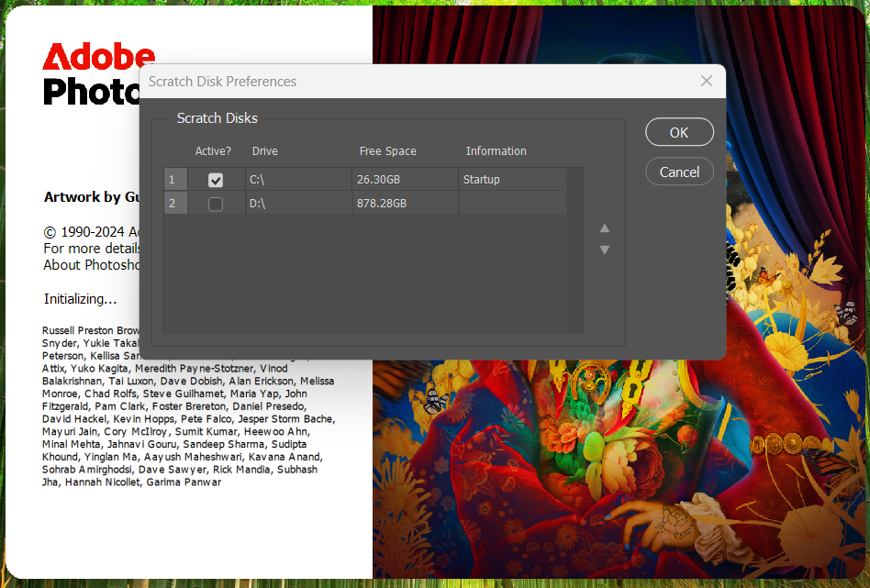
Task: Click the 26.30GB free space value
Action: pyautogui.click(x=378, y=179)
